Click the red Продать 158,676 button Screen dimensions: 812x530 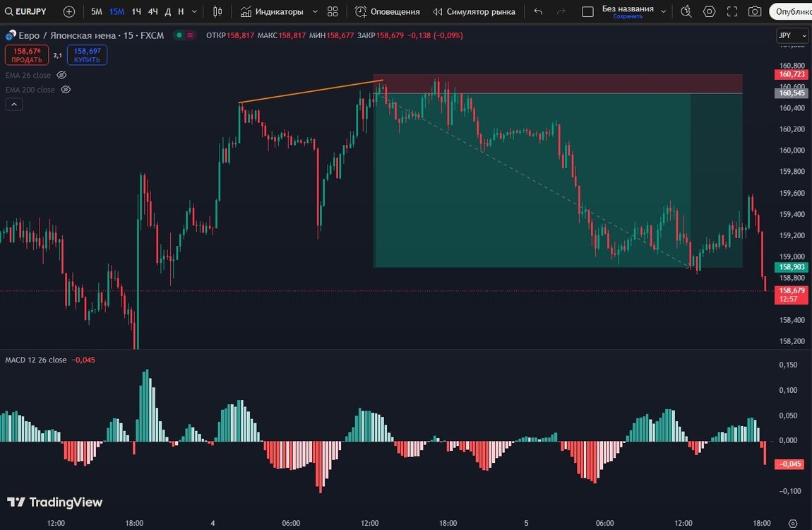pos(27,55)
